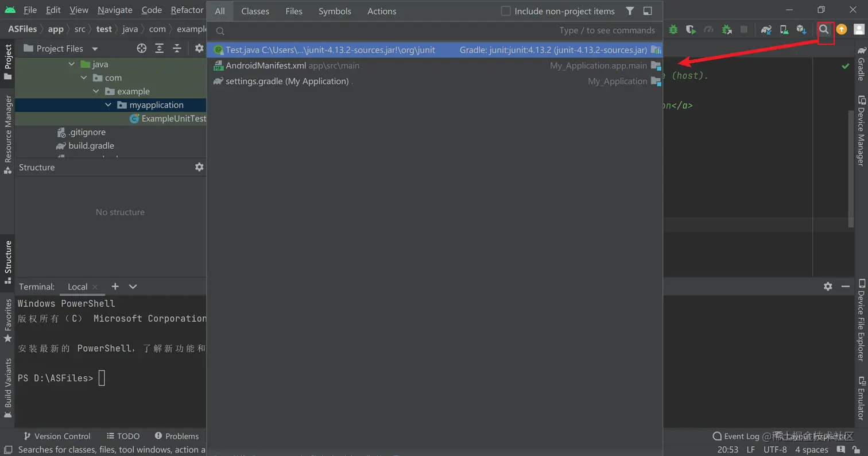This screenshot has width=868, height=456.
Task: Open the Build Variants side tab
Action: [x=8, y=388]
